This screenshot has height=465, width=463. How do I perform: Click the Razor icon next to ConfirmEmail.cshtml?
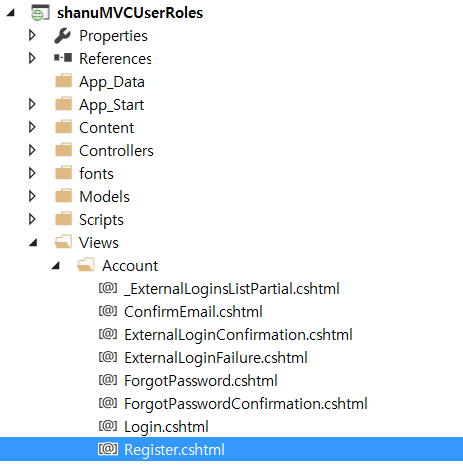[108, 311]
